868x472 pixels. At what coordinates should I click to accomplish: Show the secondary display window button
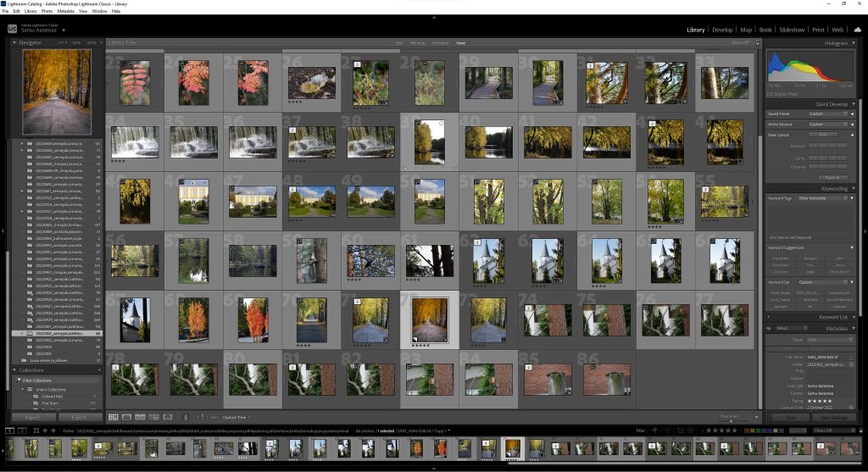pyautogui.click(x=22, y=430)
